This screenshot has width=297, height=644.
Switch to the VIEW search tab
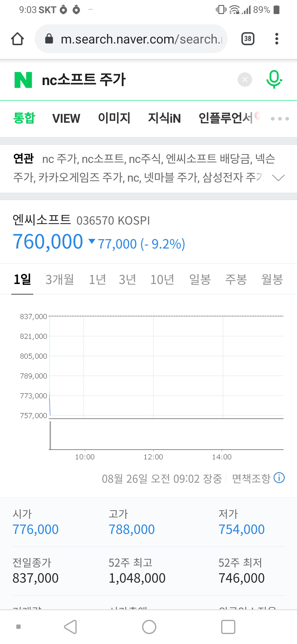pos(66,119)
